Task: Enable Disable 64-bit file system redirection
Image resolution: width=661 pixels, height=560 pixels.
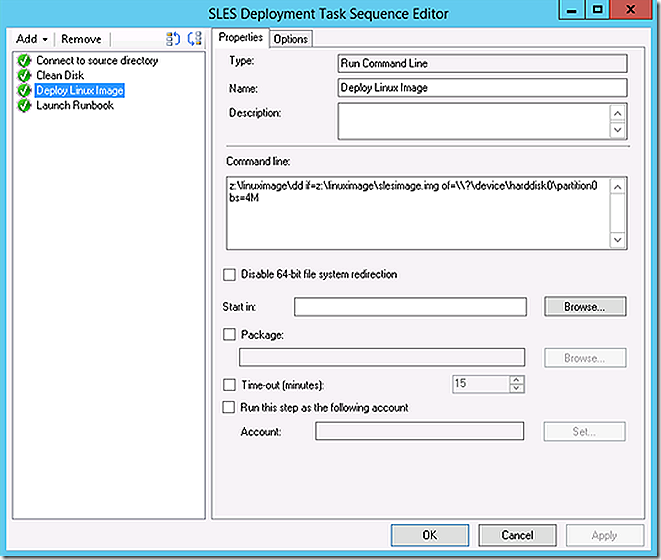Action: click(x=229, y=275)
